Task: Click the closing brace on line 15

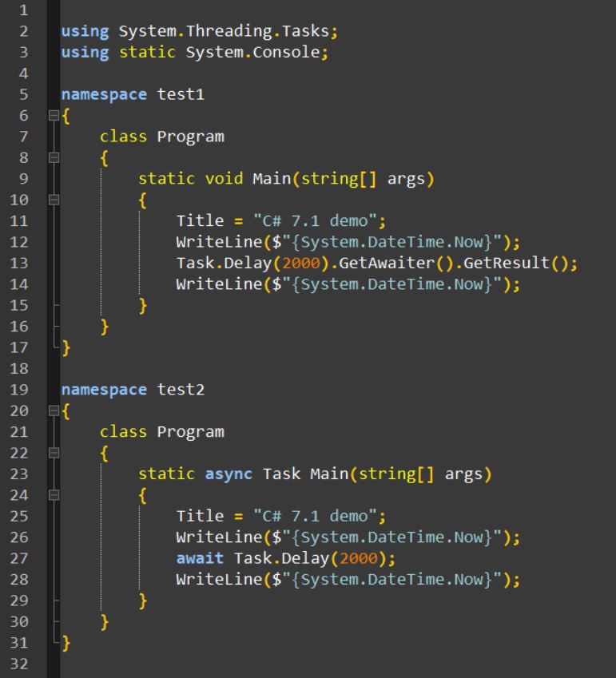Action: 143,306
